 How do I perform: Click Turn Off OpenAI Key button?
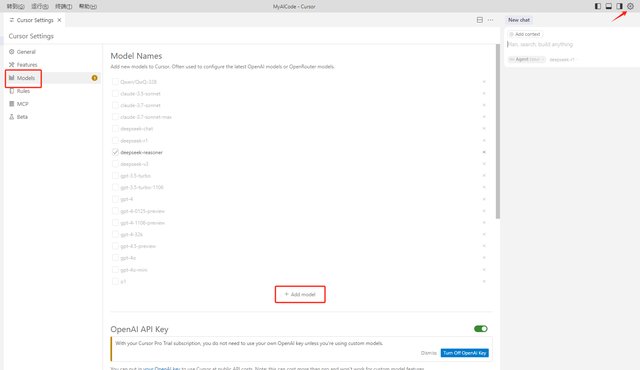(x=464, y=353)
